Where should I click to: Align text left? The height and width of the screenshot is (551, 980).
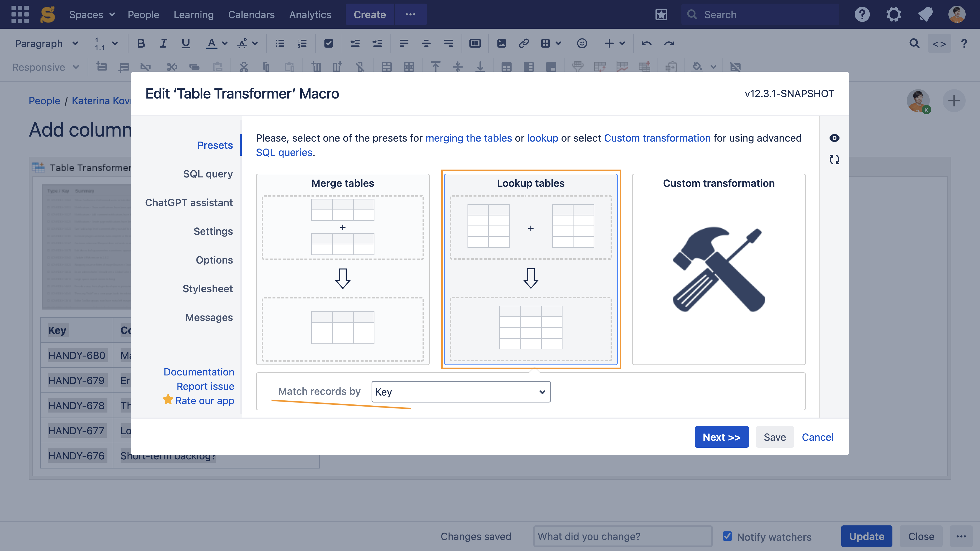click(x=404, y=43)
